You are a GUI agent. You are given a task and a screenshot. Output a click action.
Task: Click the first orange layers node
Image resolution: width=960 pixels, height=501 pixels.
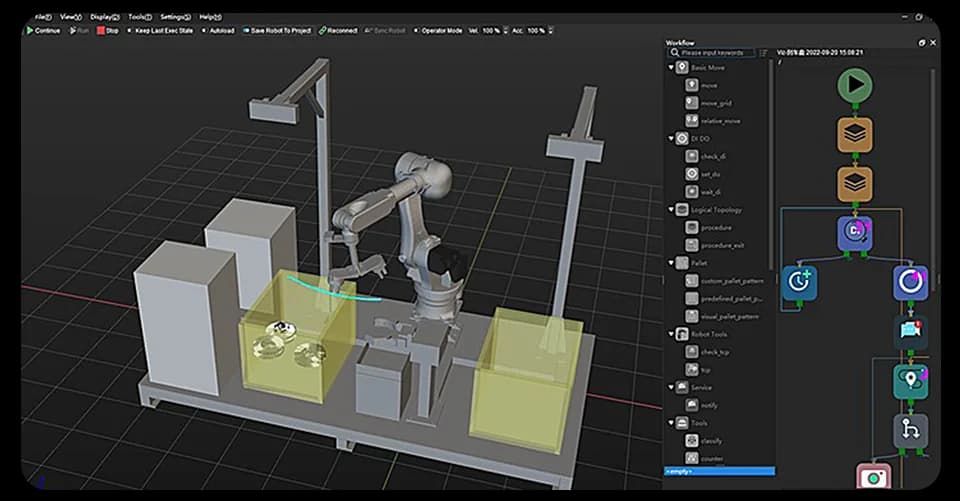click(855, 134)
